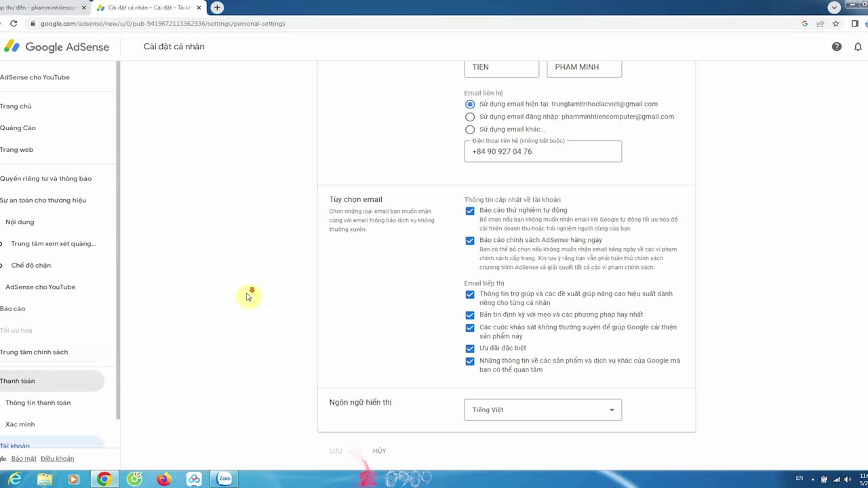Open the notifications bell
The height and width of the screenshot is (488, 868).
tap(858, 47)
